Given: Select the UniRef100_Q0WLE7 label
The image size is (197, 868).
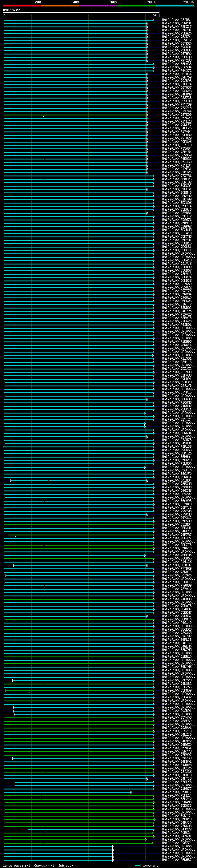Looking at the screenshot, I should (177, 125).
